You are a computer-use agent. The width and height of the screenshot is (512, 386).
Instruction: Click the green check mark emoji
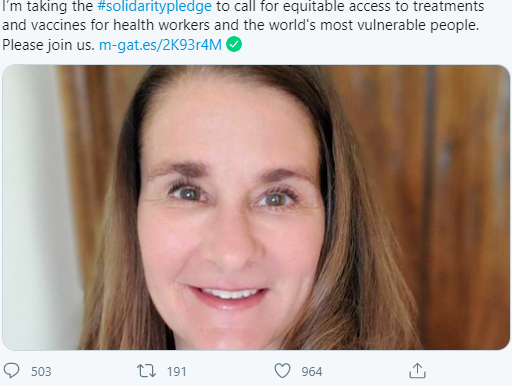click(234, 44)
